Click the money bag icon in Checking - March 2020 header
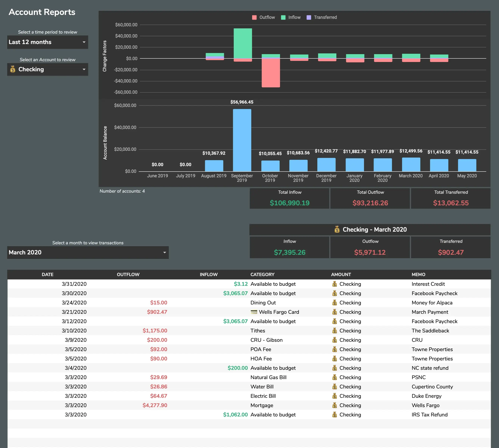 [x=337, y=229]
